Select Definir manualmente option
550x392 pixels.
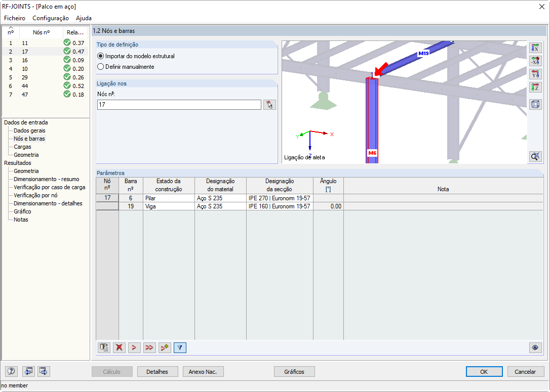(126, 67)
